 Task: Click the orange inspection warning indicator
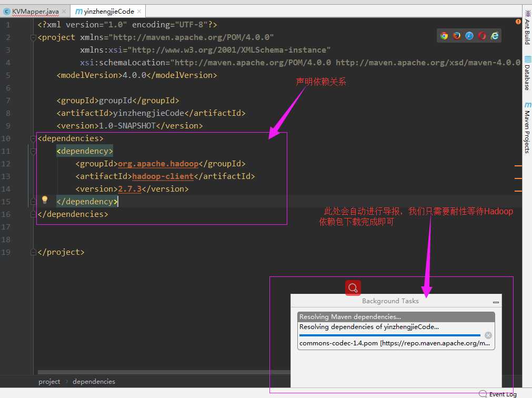518,22
